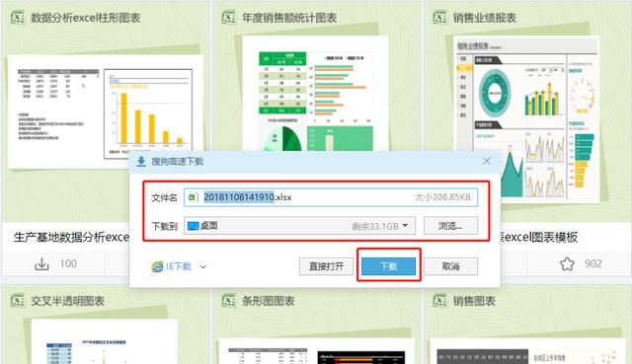Image resolution: width=632 pixels, height=364 pixels.
Task: Click the Excel icon beside 销售图表
Action: pyautogui.click(x=439, y=301)
